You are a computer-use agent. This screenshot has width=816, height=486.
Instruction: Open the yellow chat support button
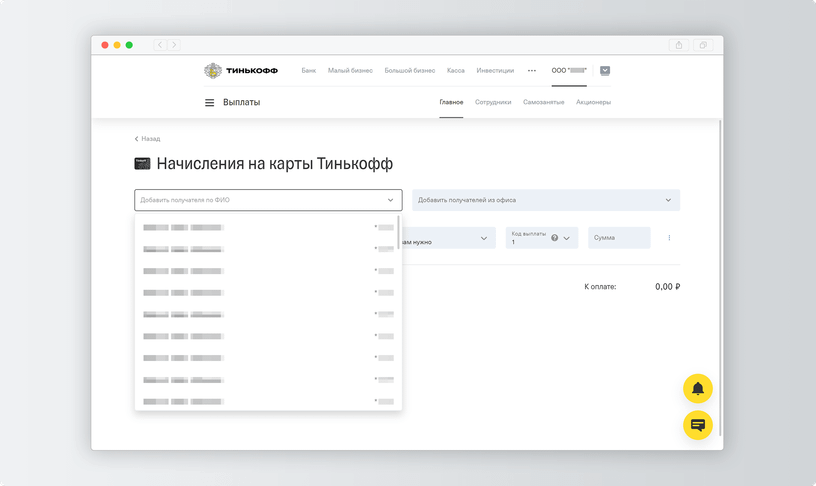tap(697, 425)
